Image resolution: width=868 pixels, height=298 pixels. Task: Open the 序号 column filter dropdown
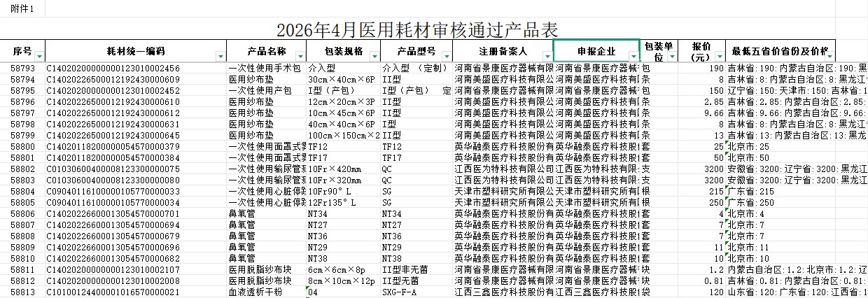[38, 57]
